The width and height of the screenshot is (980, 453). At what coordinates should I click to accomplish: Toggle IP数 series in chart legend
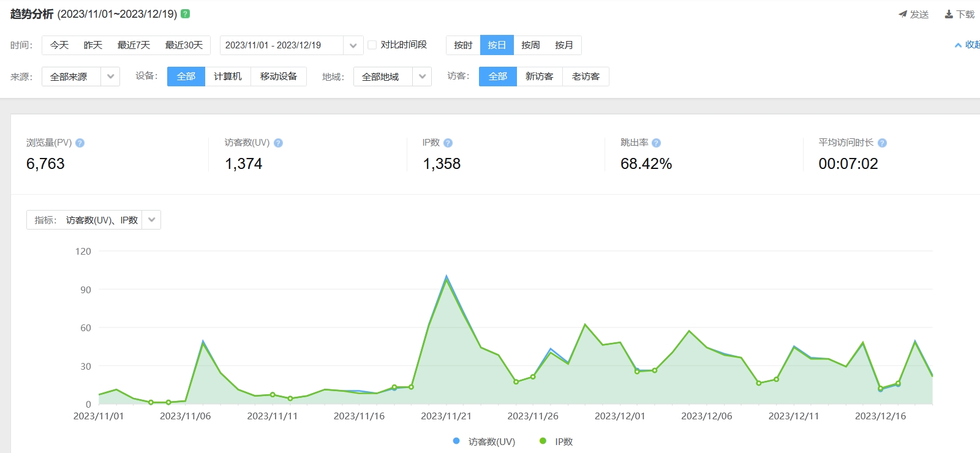pyautogui.click(x=543, y=441)
